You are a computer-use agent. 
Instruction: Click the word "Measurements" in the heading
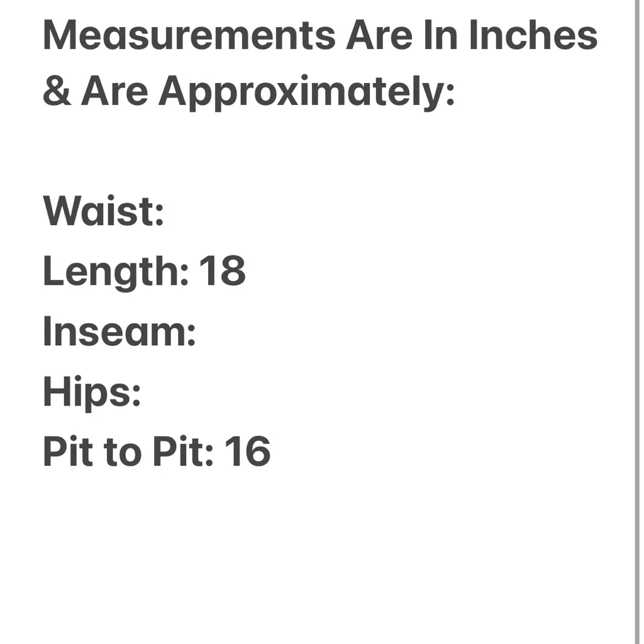tap(189, 36)
